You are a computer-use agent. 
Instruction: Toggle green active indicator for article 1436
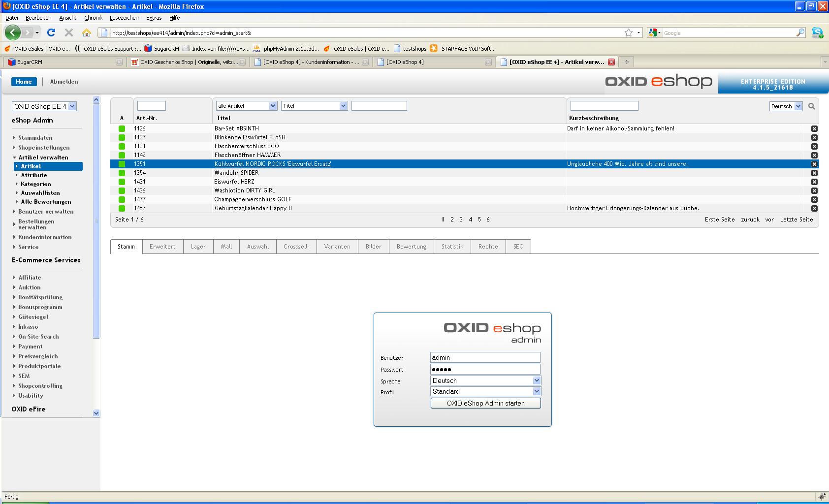coord(122,190)
